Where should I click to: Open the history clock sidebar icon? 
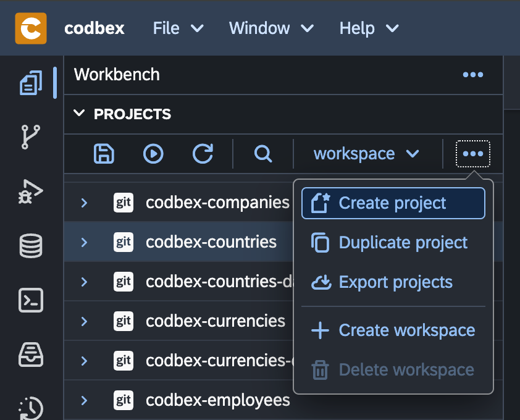coord(31,408)
